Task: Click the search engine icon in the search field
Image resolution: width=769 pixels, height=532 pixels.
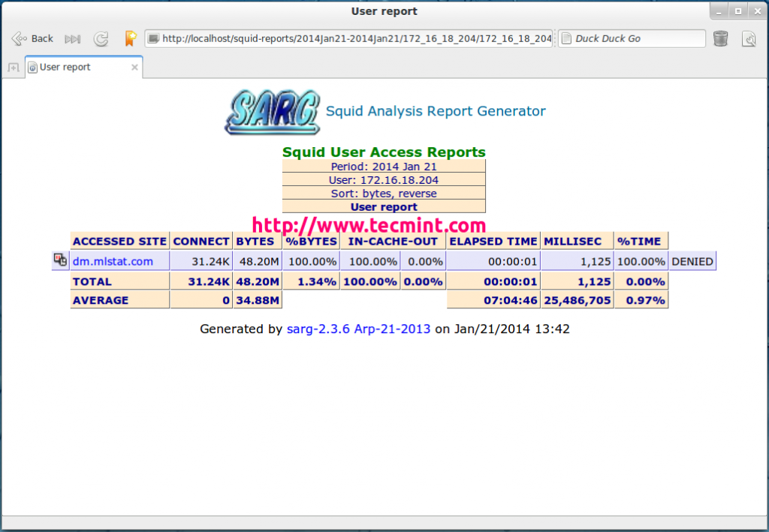Action: [568, 38]
